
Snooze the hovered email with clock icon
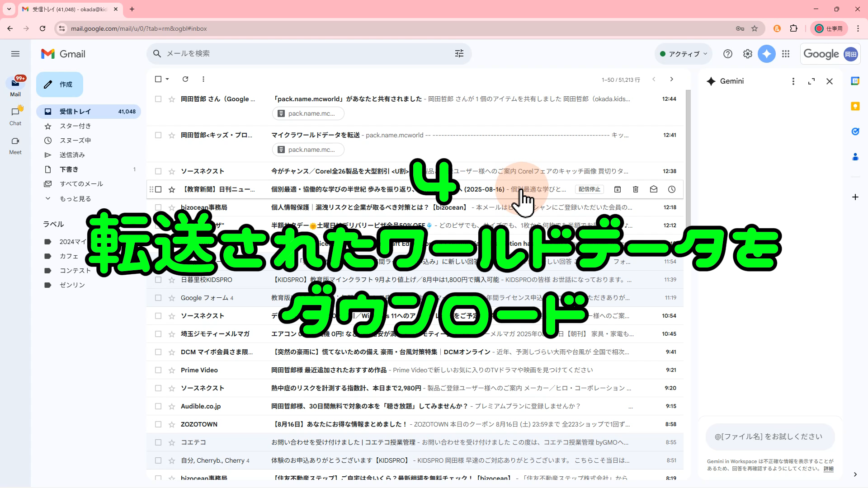coord(672,189)
